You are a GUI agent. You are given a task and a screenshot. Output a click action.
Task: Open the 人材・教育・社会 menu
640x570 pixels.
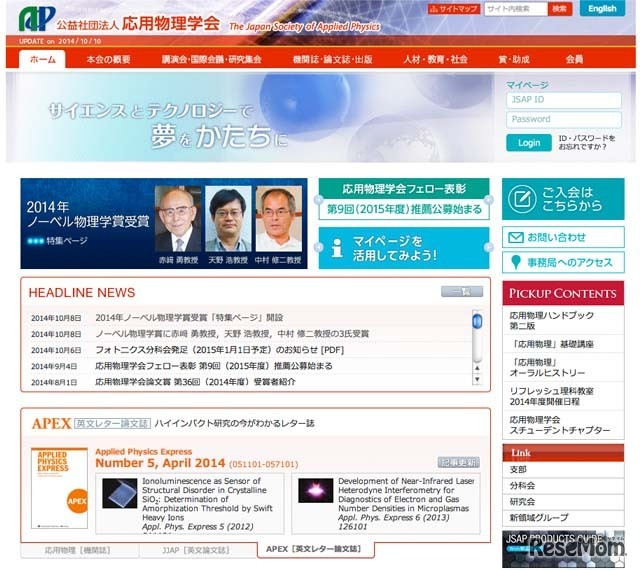436,59
